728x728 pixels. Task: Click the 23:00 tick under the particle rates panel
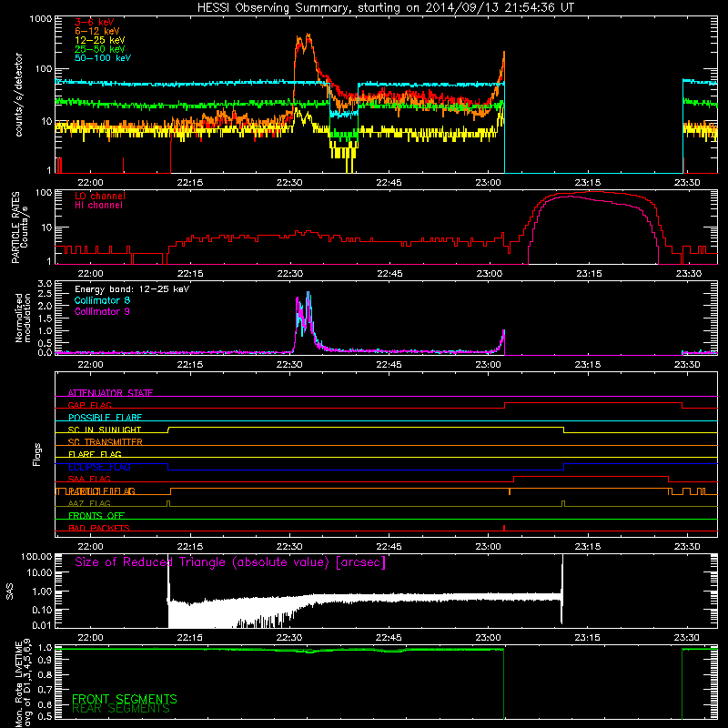click(489, 274)
